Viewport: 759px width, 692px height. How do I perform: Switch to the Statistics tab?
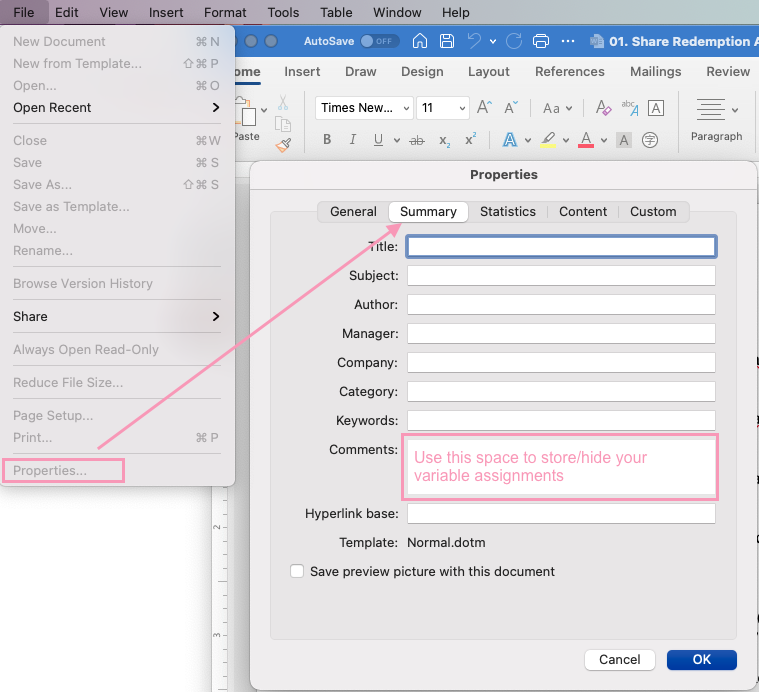pos(507,211)
